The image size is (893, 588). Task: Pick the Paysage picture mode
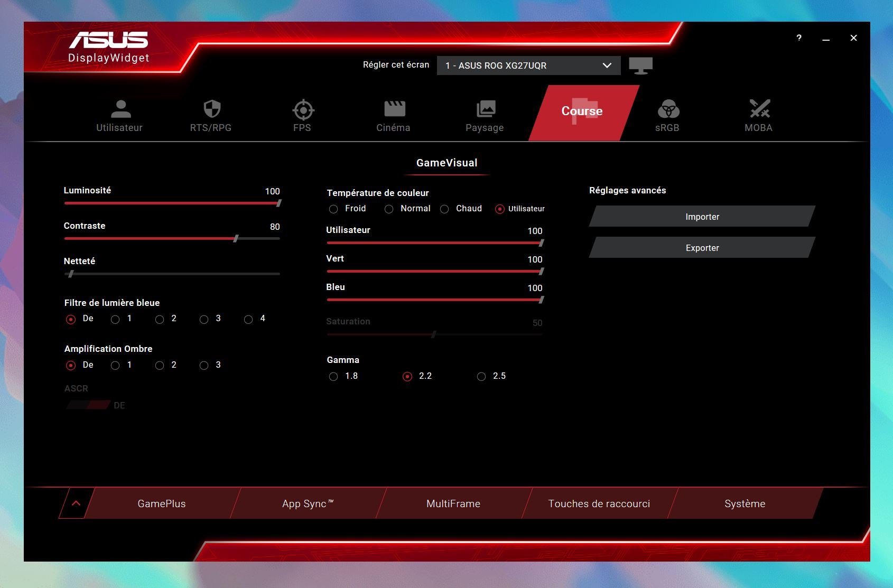(486, 109)
